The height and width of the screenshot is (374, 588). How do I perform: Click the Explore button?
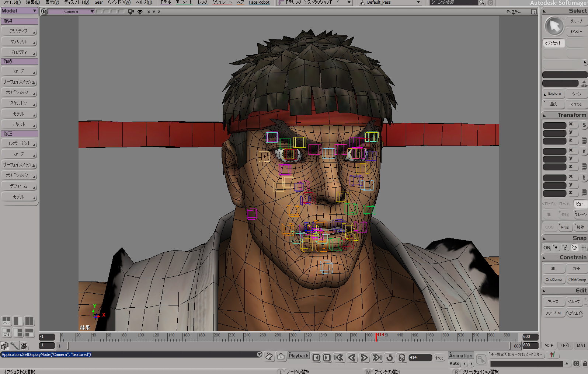(554, 94)
